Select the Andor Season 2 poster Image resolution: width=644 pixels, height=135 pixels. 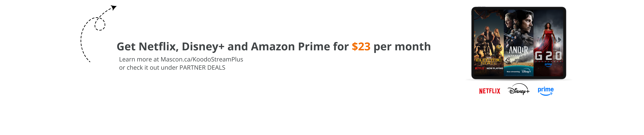point(518,43)
